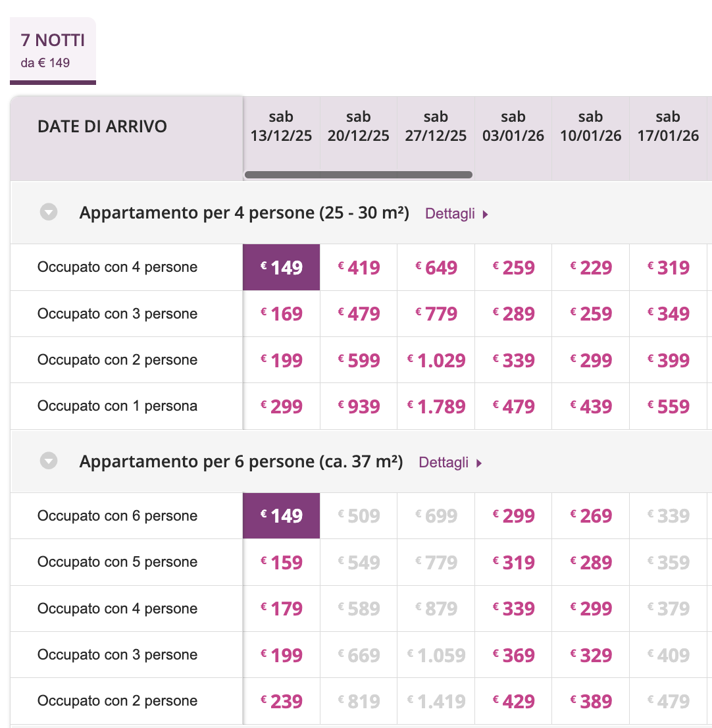Select the sab 10/01/26 arrival date header
This screenshot has height=728, width=712.
pyautogui.click(x=590, y=126)
